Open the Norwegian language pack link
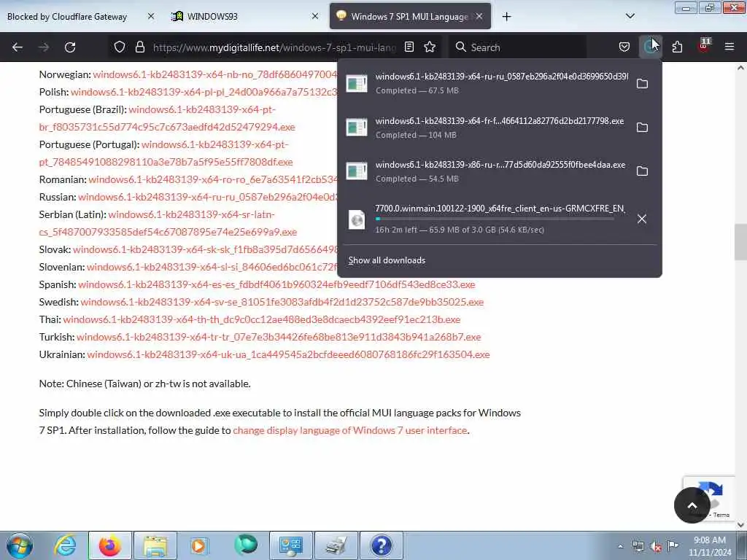Screen dimensions: 747x560 click(x=215, y=74)
